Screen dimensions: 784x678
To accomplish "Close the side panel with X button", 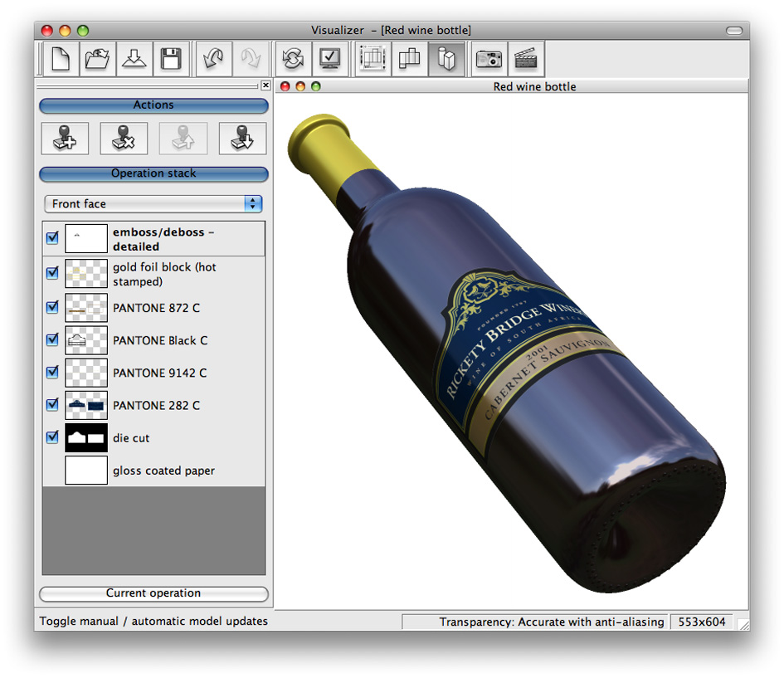I will [x=265, y=85].
